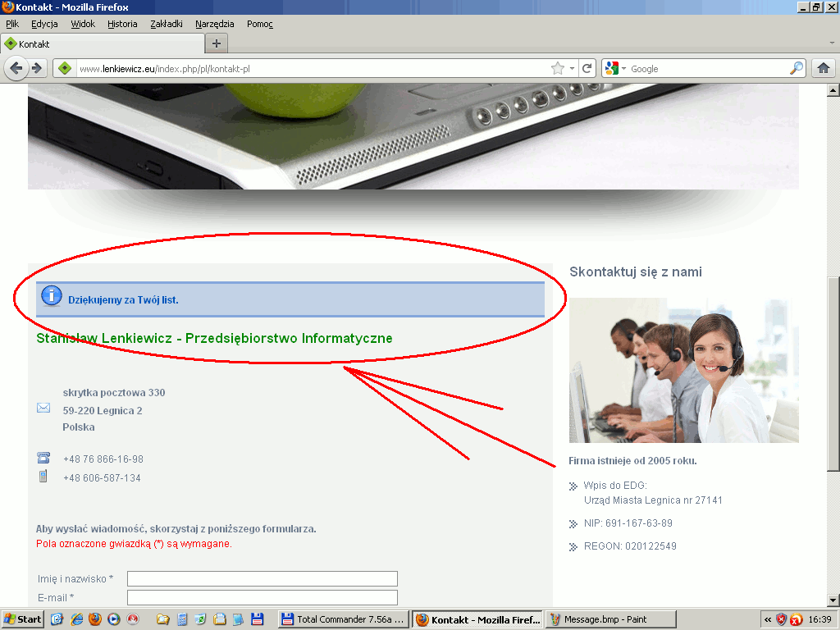Click the page scrollbar up arrow
Image resolution: width=840 pixels, height=630 pixels.
pyautogui.click(x=833, y=90)
